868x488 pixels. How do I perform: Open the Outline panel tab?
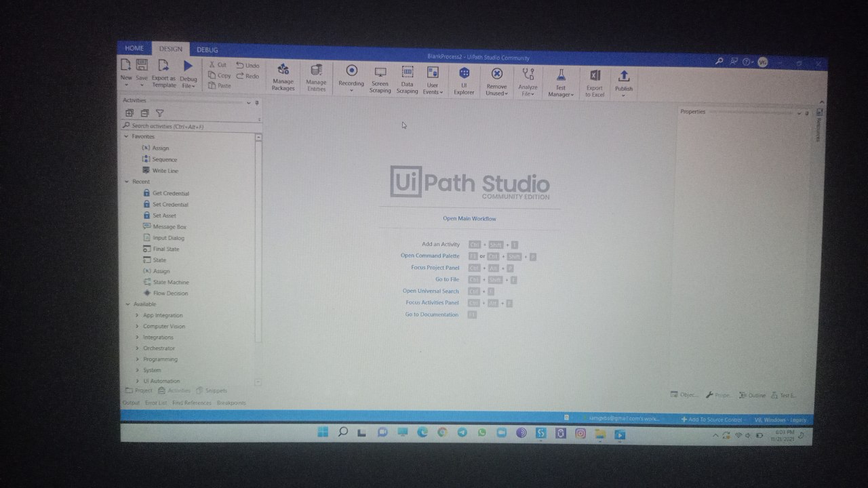(752, 395)
